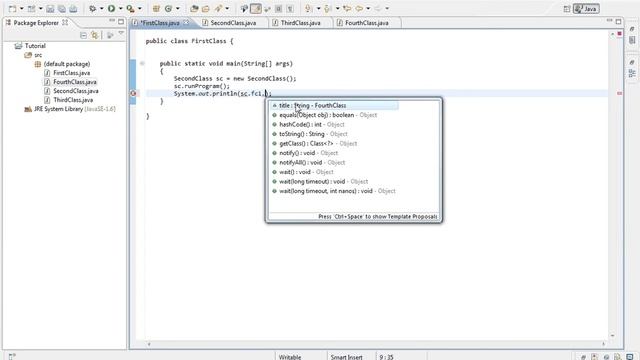Click the Search flashlight icon
The image size is (640, 360).
coord(219,9)
